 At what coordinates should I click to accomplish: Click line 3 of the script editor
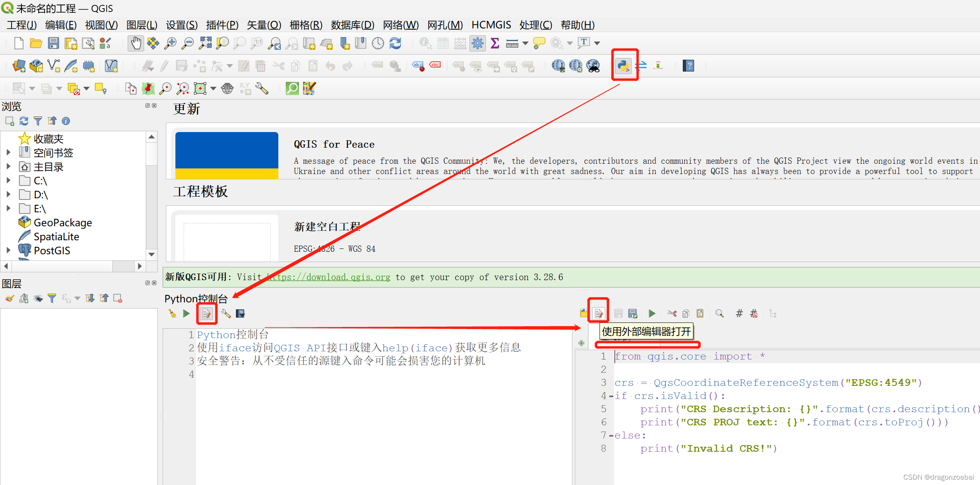[x=768, y=383]
